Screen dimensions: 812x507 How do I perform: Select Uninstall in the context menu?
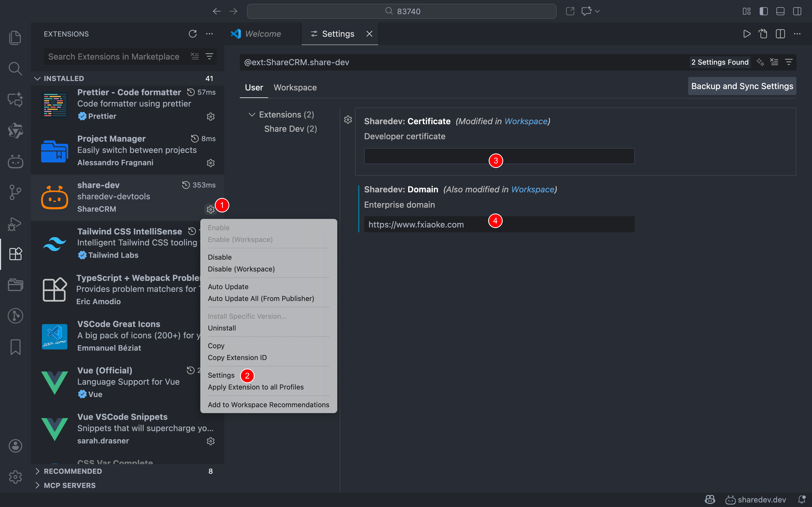pyautogui.click(x=222, y=328)
